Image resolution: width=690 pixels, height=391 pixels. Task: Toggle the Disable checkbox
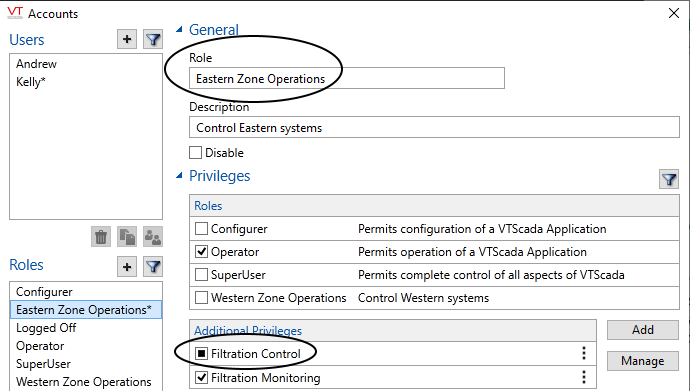195,153
